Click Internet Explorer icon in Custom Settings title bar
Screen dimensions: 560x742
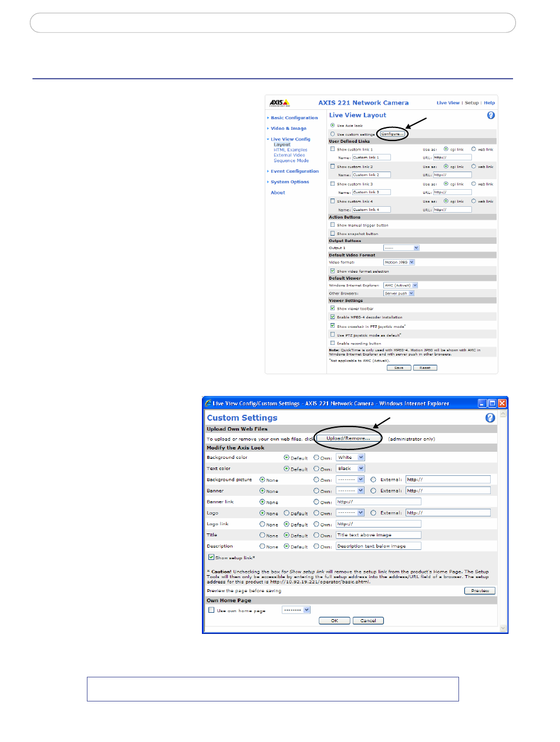click(x=208, y=403)
